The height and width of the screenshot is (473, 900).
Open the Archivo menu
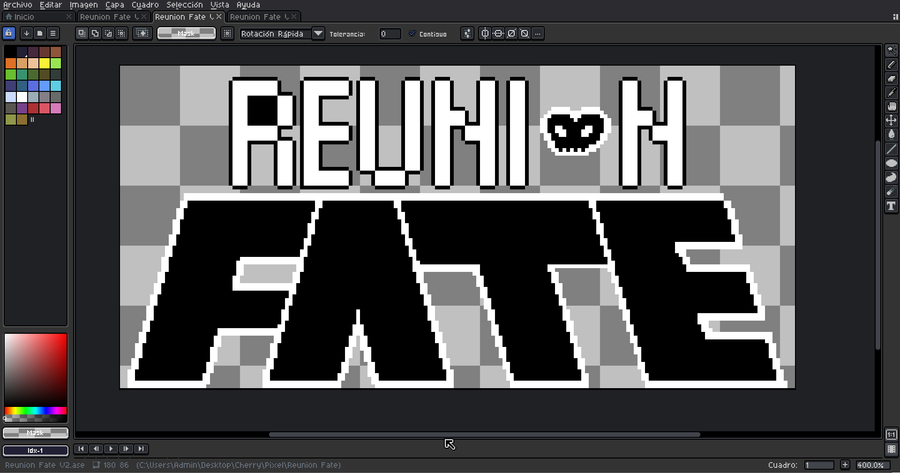coord(18,5)
